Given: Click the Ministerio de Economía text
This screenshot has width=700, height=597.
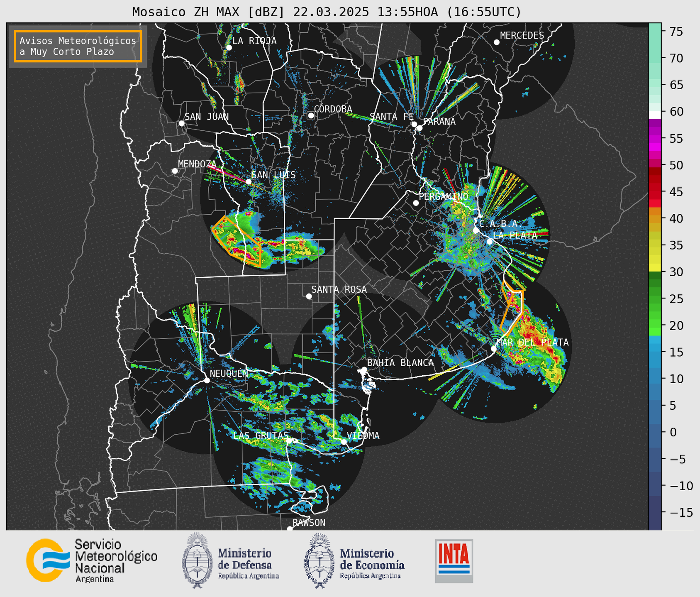Looking at the screenshot, I should tap(372, 559).
